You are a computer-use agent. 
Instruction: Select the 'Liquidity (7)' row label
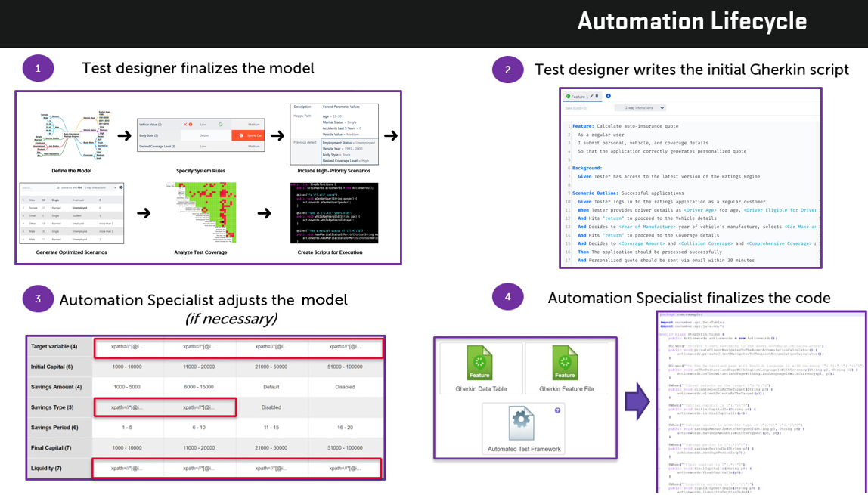tap(46, 469)
